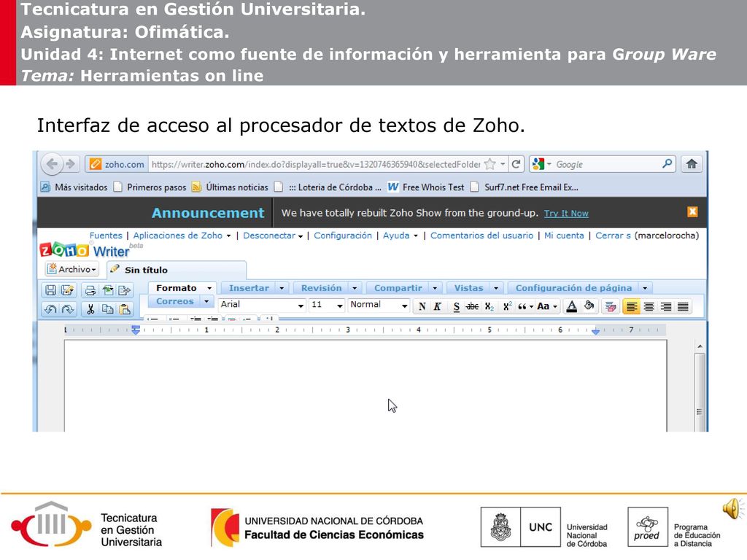Expand the Aa change case dropdown
Image resolution: width=747 pixels, height=560 pixels.
point(555,307)
